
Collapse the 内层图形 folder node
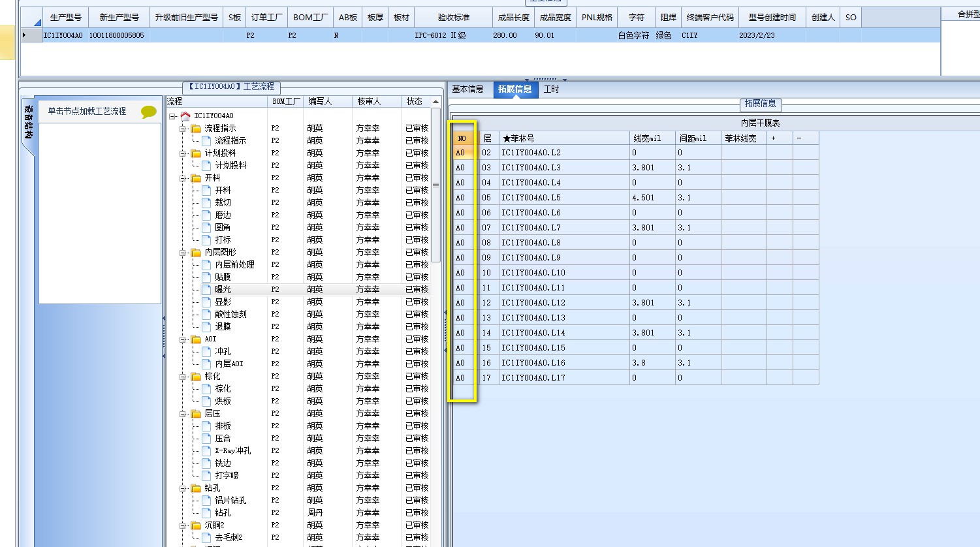coord(183,253)
